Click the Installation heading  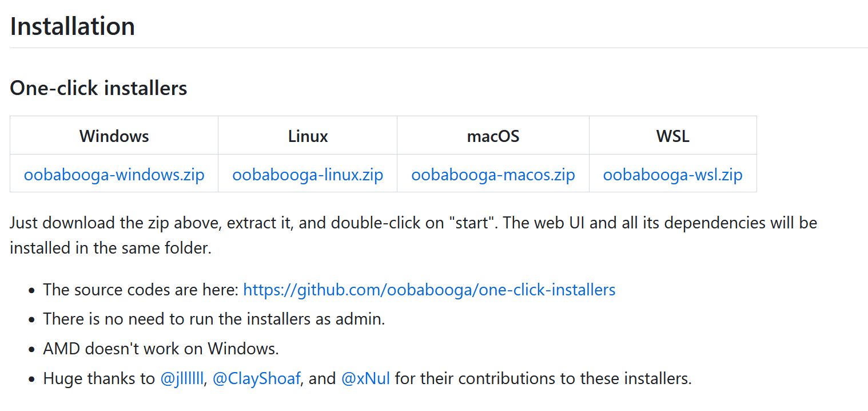73,26
